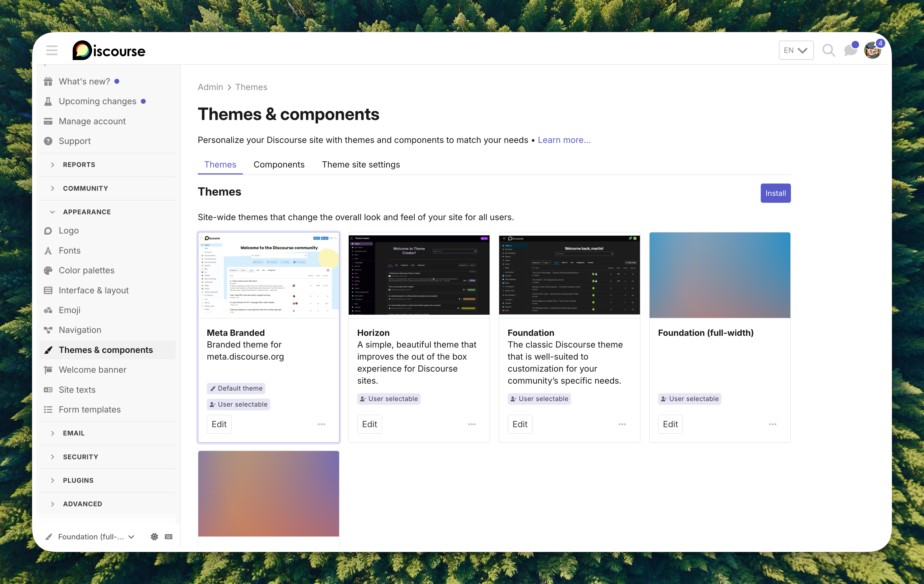The image size is (924, 584).
Task: Open search with the magnifier icon
Action: (828, 50)
